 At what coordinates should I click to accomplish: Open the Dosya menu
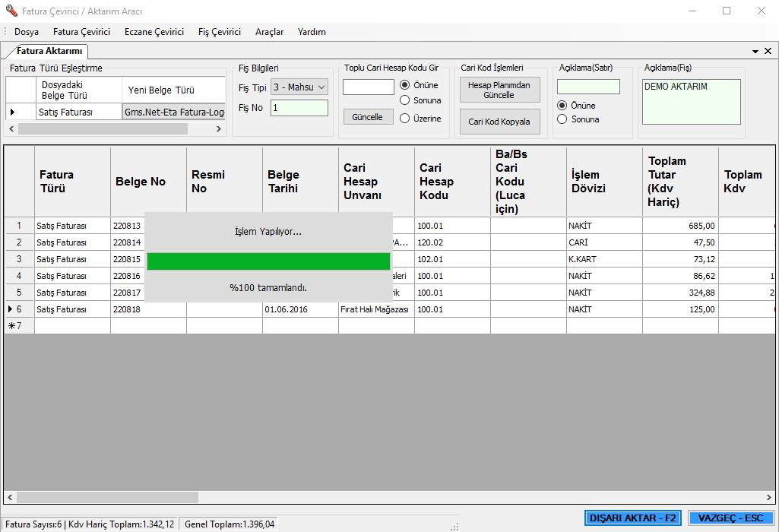tap(27, 32)
